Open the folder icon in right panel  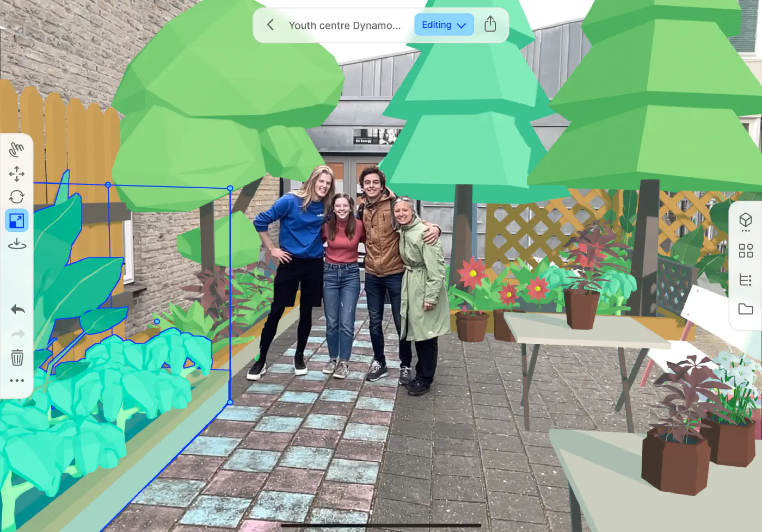[x=746, y=310]
